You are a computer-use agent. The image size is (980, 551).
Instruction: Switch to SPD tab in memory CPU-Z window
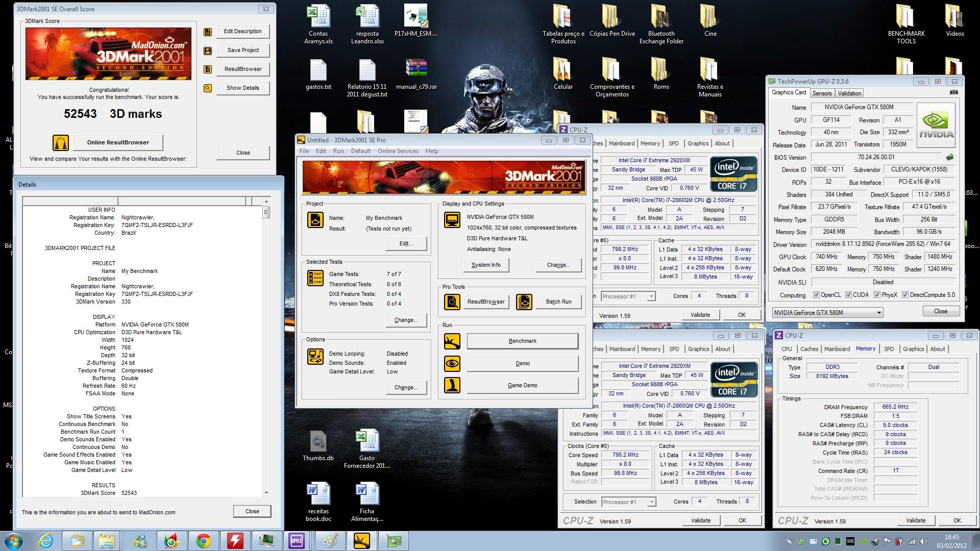click(889, 349)
